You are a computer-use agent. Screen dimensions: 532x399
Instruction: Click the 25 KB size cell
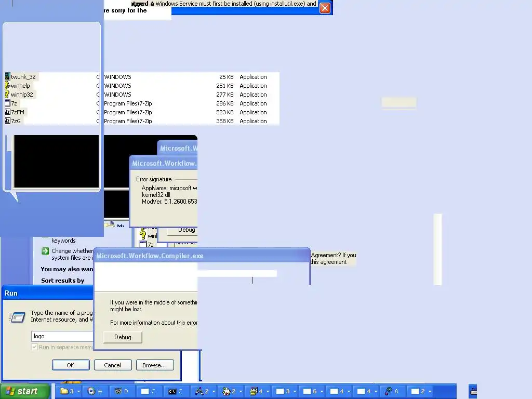(226, 77)
